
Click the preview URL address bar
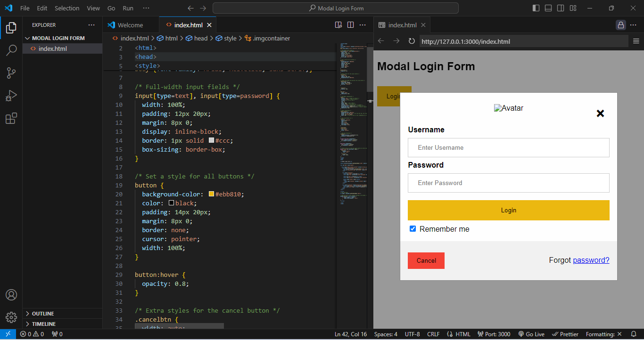[523, 41]
